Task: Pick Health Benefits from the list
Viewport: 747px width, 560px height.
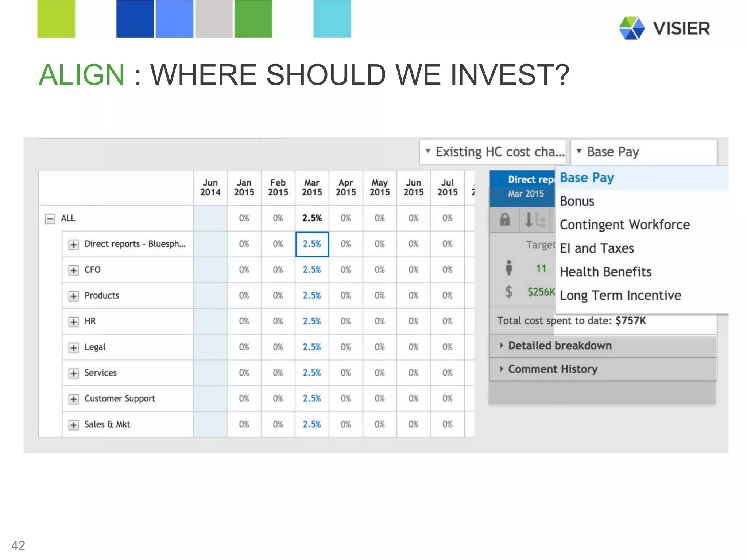Action: [642, 272]
